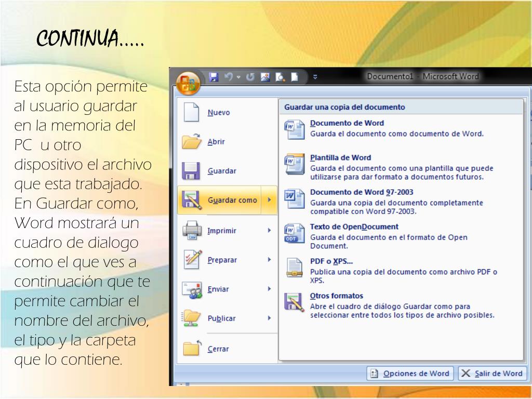The width and height of the screenshot is (532, 399).
Task: Select PDF o XPS... option
Action: pyautogui.click(x=401, y=271)
